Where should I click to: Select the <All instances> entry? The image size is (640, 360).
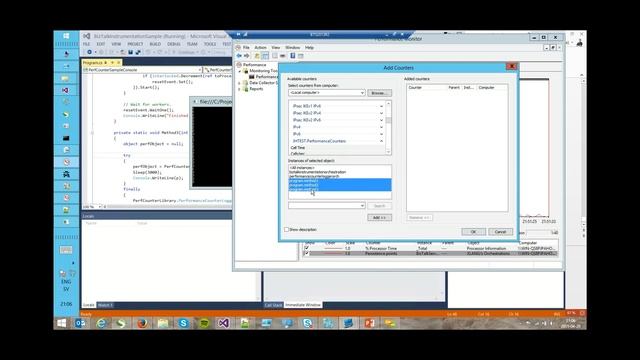tap(302, 168)
